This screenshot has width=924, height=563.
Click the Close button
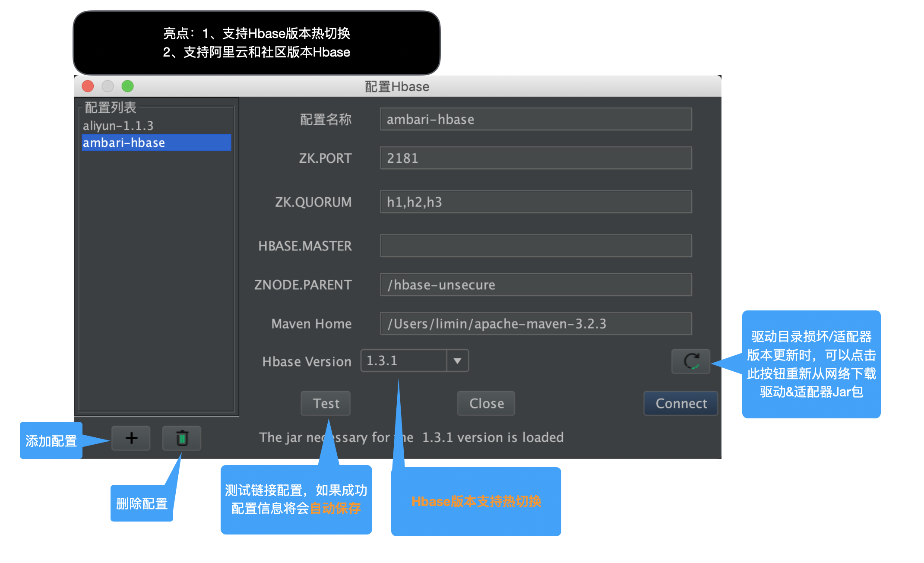[x=485, y=403]
